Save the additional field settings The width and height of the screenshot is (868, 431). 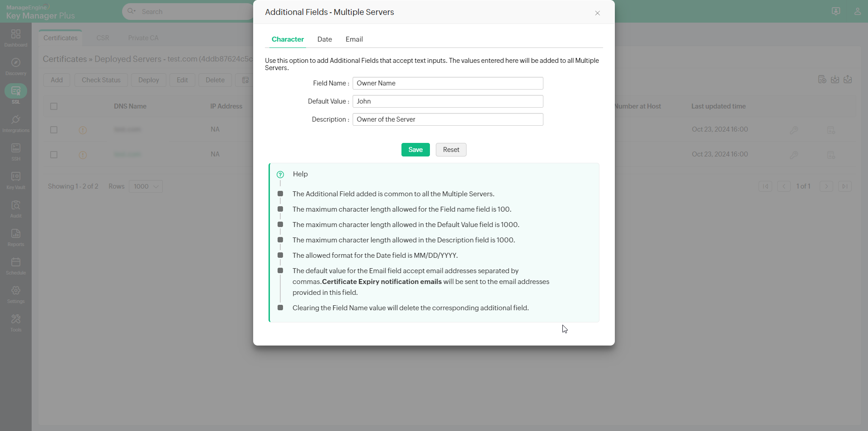click(415, 149)
